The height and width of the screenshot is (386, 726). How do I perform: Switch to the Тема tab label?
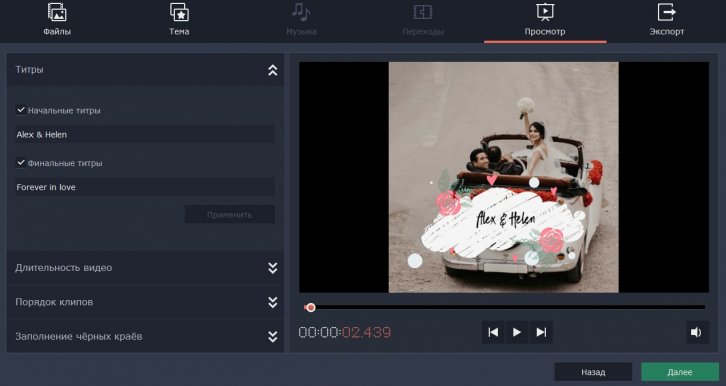coord(179,31)
